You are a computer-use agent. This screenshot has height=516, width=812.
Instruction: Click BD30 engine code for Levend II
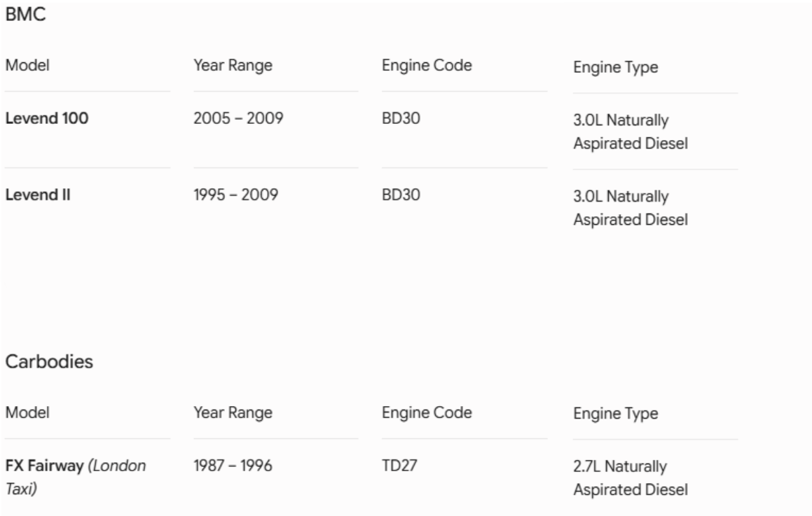401,195
